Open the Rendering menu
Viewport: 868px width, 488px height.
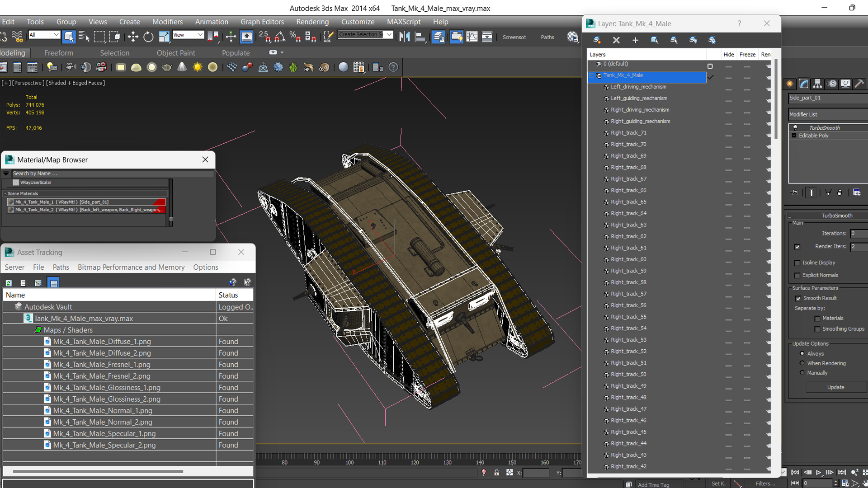coord(312,22)
